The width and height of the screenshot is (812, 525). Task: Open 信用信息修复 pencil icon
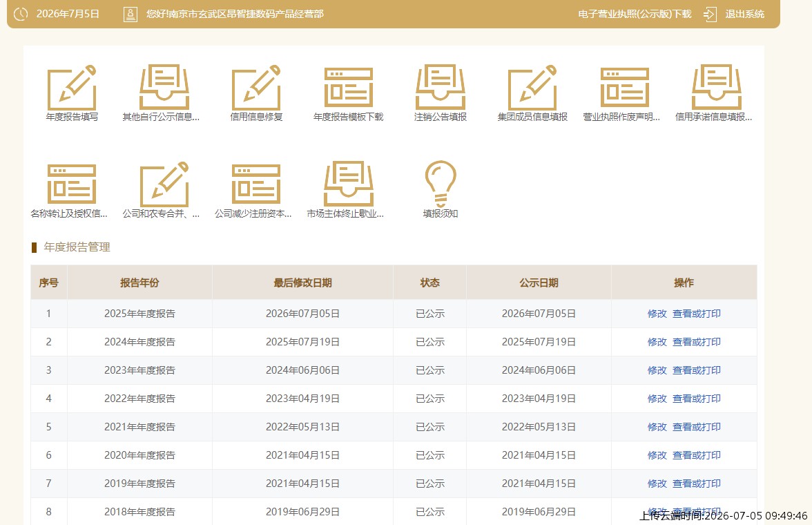[x=256, y=88]
